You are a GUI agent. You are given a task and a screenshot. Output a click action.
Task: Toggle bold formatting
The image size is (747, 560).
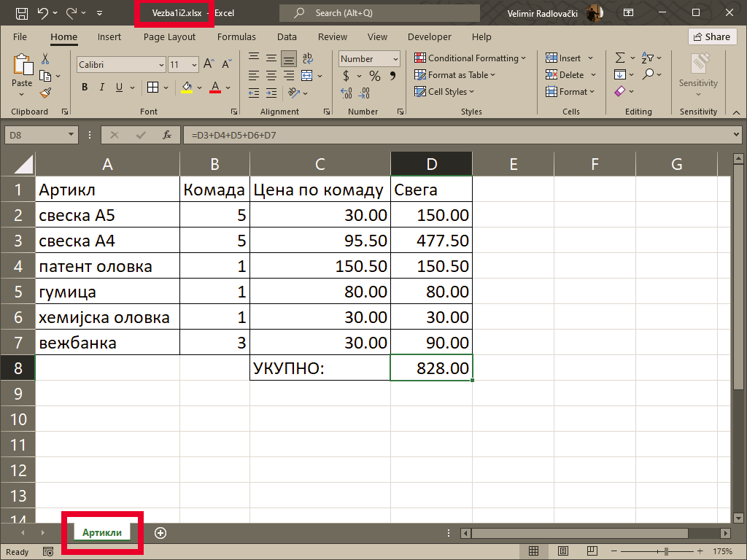click(85, 87)
